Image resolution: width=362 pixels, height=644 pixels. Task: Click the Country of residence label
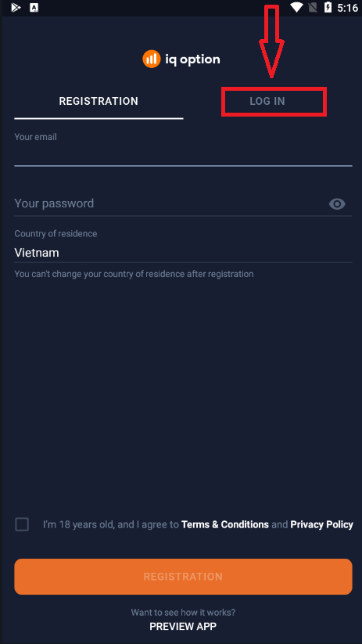[x=56, y=234]
